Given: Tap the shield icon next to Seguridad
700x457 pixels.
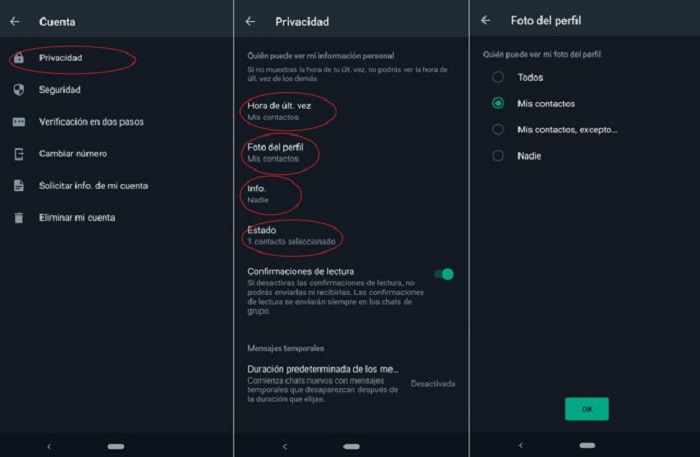Looking at the screenshot, I should coord(19,90).
